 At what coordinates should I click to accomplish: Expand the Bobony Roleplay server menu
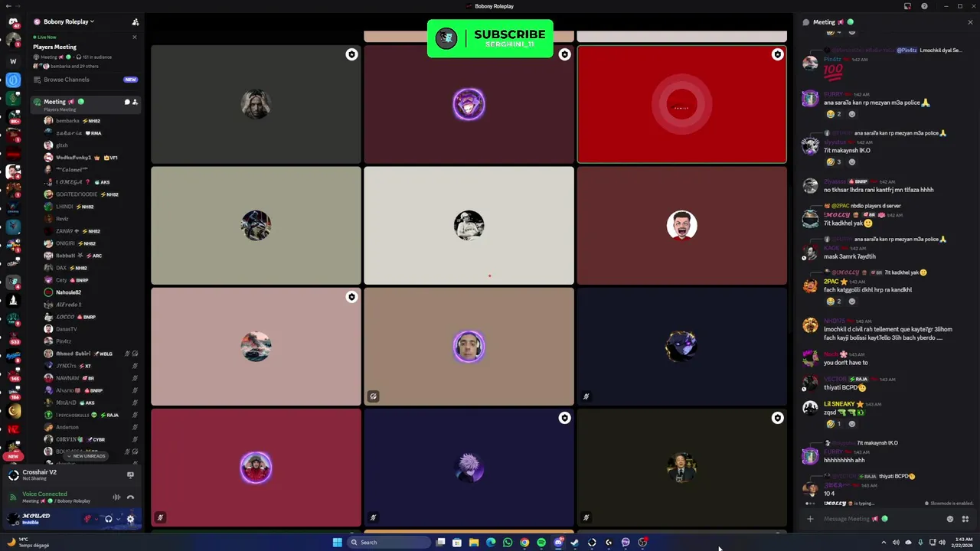coord(69,21)
